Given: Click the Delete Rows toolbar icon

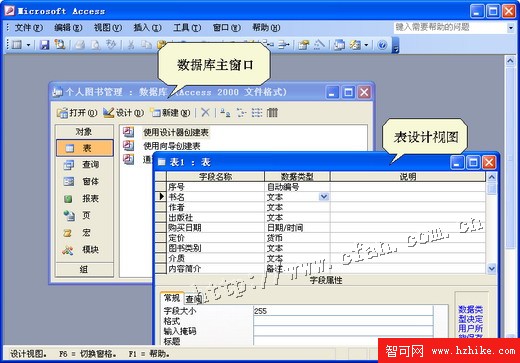Looking at the screenshot, I should 283,45.
